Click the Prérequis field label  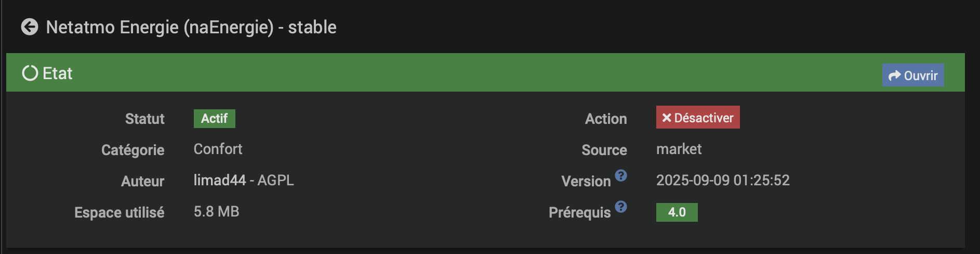(x=579, y=212)
